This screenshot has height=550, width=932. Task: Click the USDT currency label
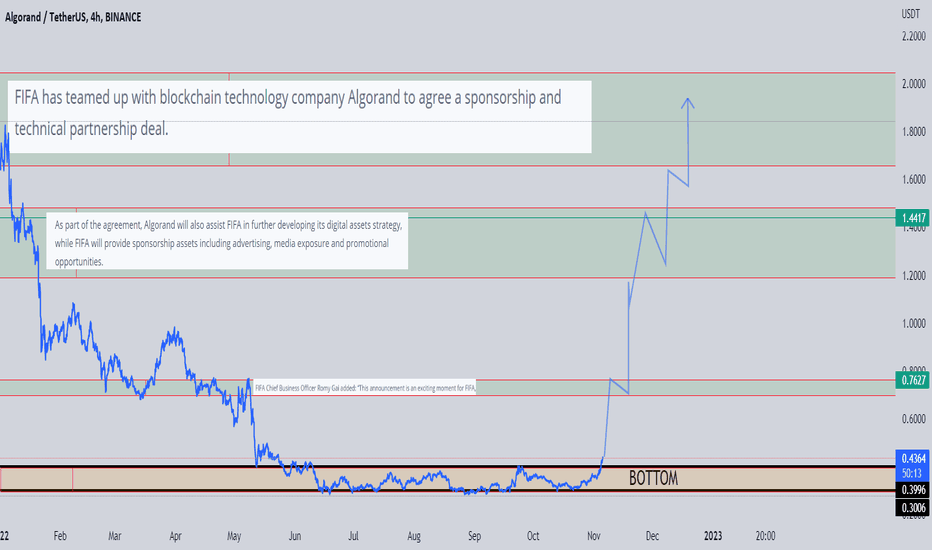910,14
